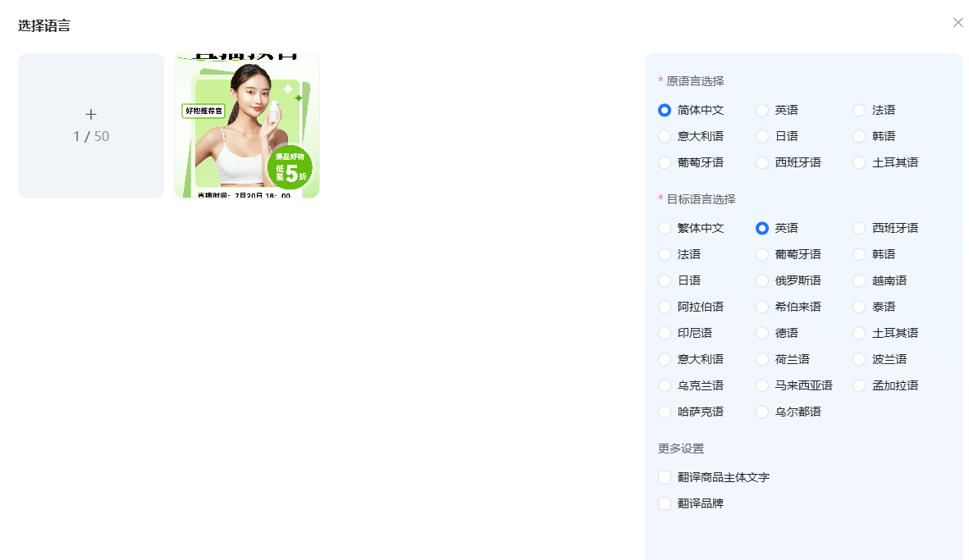Select 哈萨克语 as the target language
969x560 pixels.
665,412
